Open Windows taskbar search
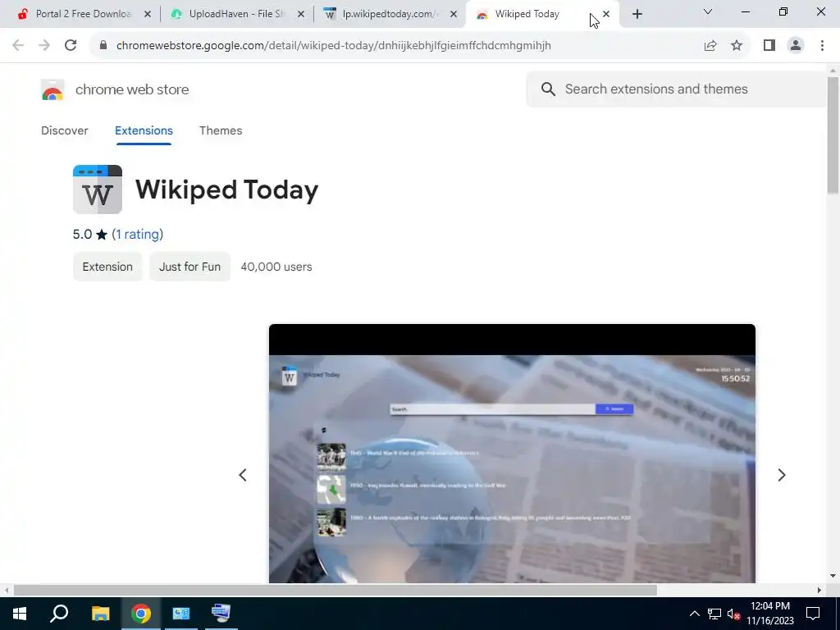Image resolution: width=840 pixels, height=630 pixels. (x=59, y=614)
